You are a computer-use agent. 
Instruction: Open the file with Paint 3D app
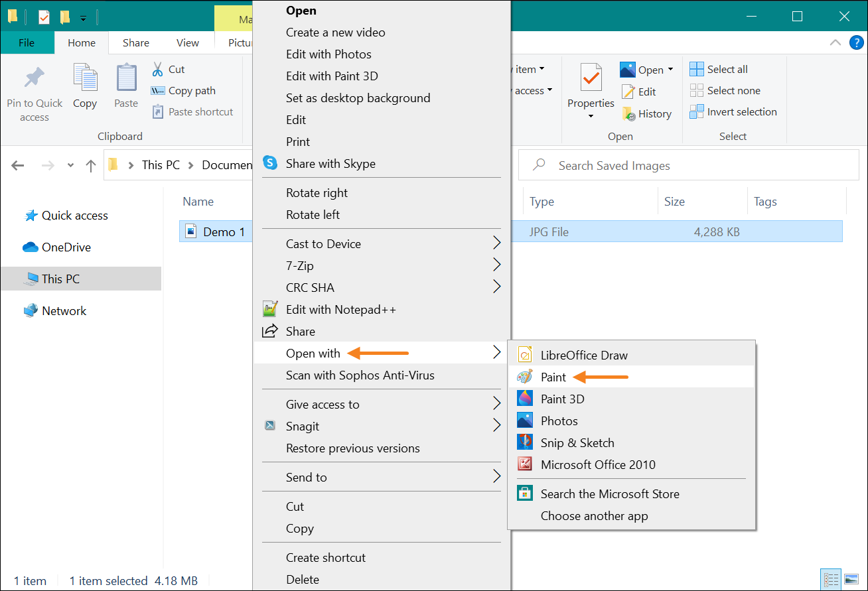coord(562,399)
